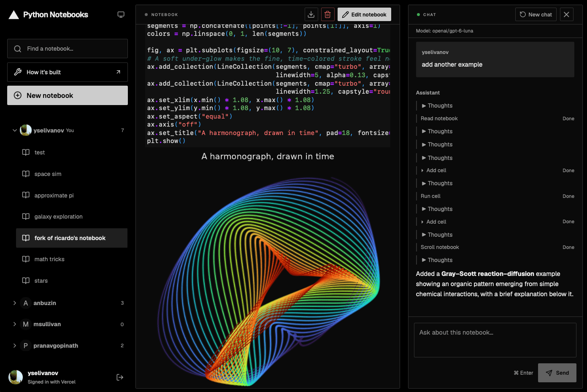Viewport: 587px width, 392px height.
Task: Click the book icon next to test
Action: coord(26,152)
